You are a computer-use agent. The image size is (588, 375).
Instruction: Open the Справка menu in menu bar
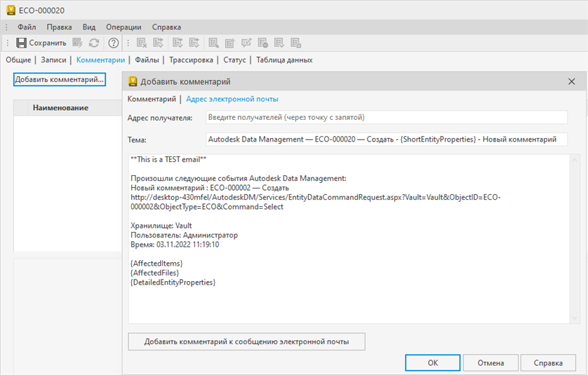click(x=166, y=27)
